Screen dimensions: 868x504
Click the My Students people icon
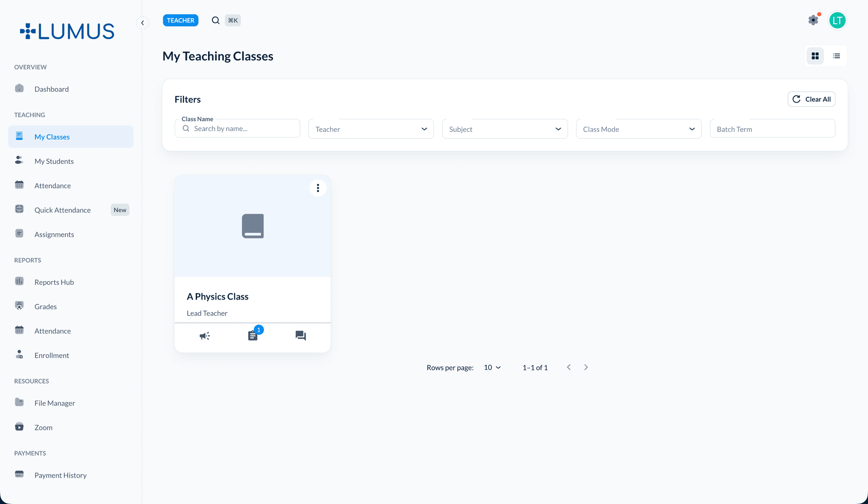pyautogui.click(x=19, y=160)
